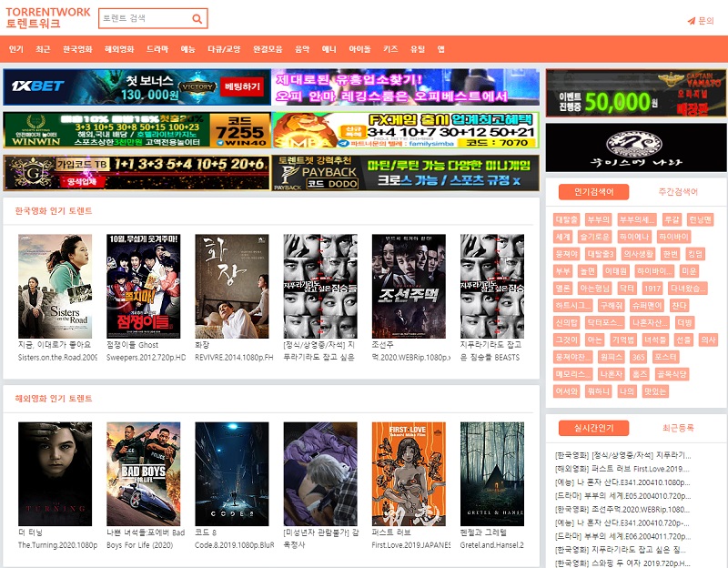The height and width of the screenshot is (568, 728).
Task: Open the 해외영화 인기 토렌트 heading link
Action: click(x=54, y=399)
